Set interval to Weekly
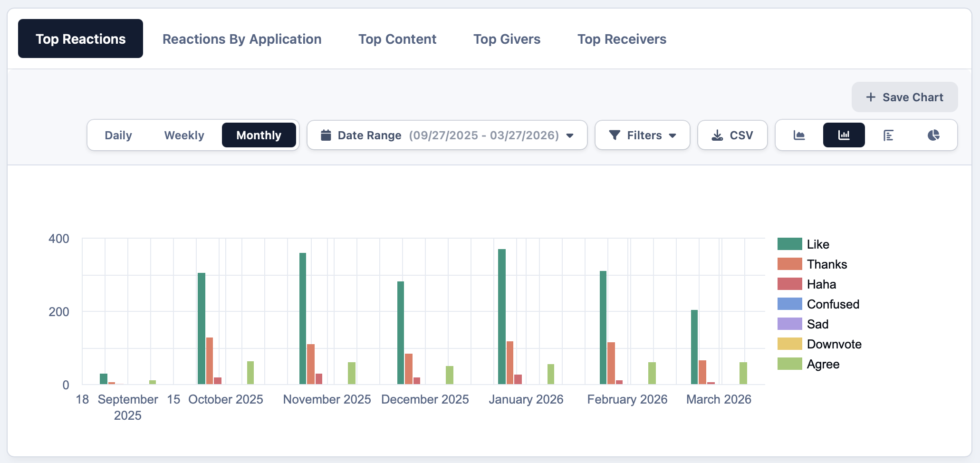This screenshot has width=980, height=463. coord(184,135)
